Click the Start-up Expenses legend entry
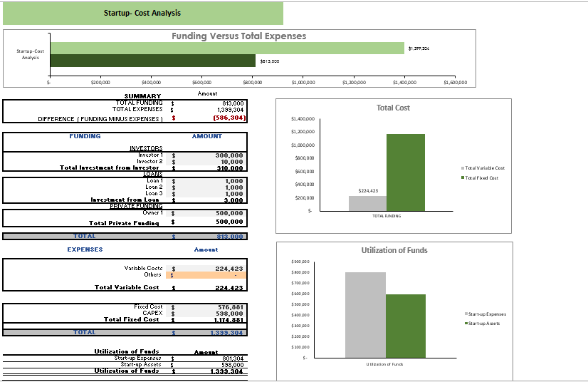The width and height of the screenshot is (588, 382). pos(485,314)
